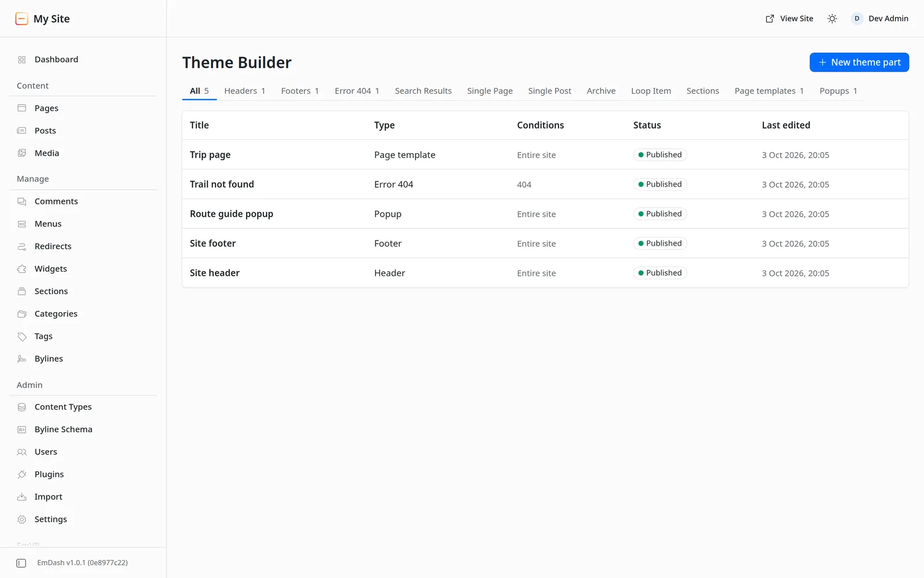Click Published status badge for Trip page
The width and height of the screenshot is (924, 578).
[x=660, y=155]
